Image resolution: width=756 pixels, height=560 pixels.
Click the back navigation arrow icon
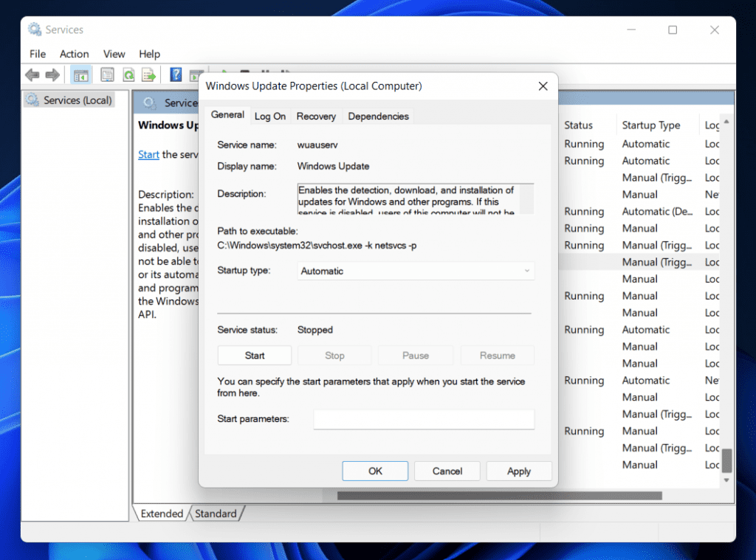pyautogui.click(x=32, y=75)
